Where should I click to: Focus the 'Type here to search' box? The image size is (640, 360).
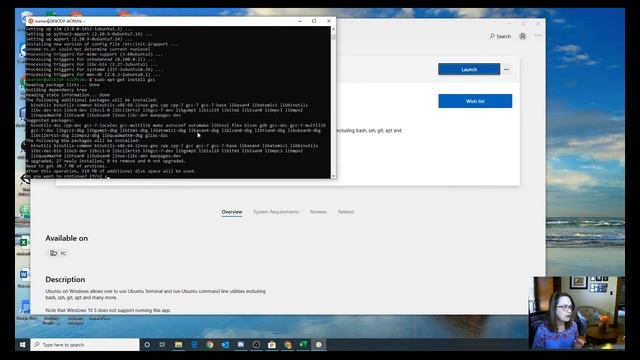point(85,345)
